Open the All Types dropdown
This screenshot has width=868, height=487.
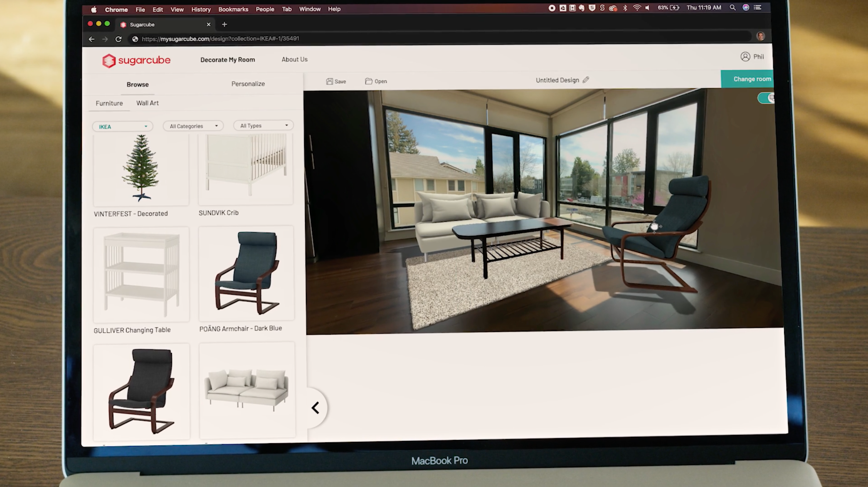coord(264,126)
